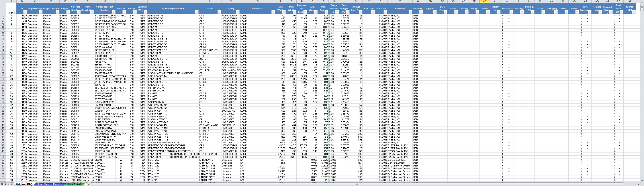Select row 10 header

tap(3, 39)
